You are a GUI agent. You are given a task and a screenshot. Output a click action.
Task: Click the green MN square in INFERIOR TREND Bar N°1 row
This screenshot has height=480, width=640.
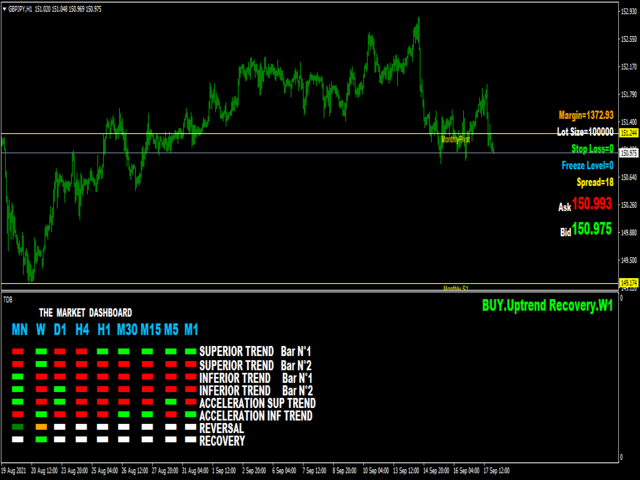pos(18,376)
